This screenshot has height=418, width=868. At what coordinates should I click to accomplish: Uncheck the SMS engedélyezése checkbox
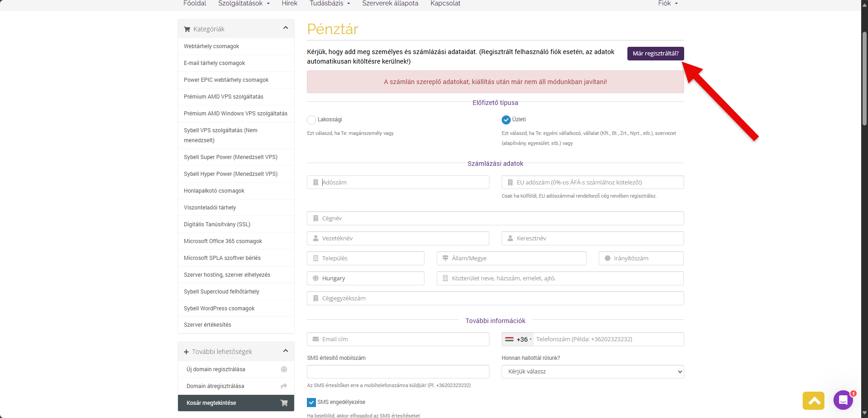[311, 403]
